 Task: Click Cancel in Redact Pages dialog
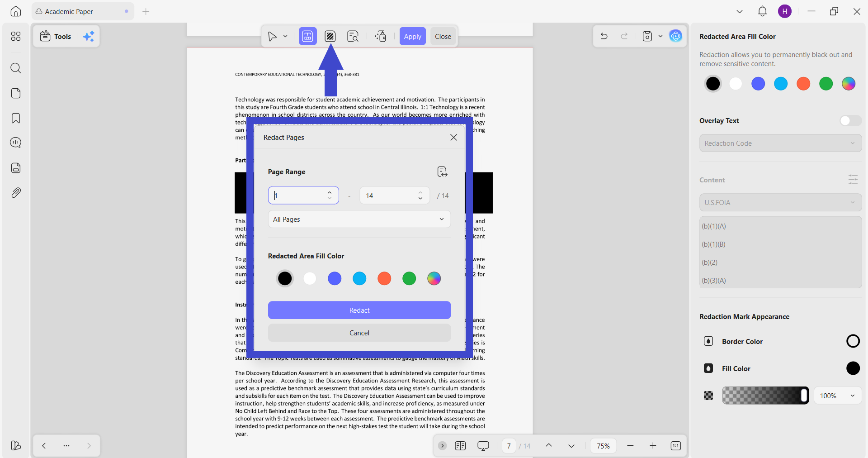359,333
